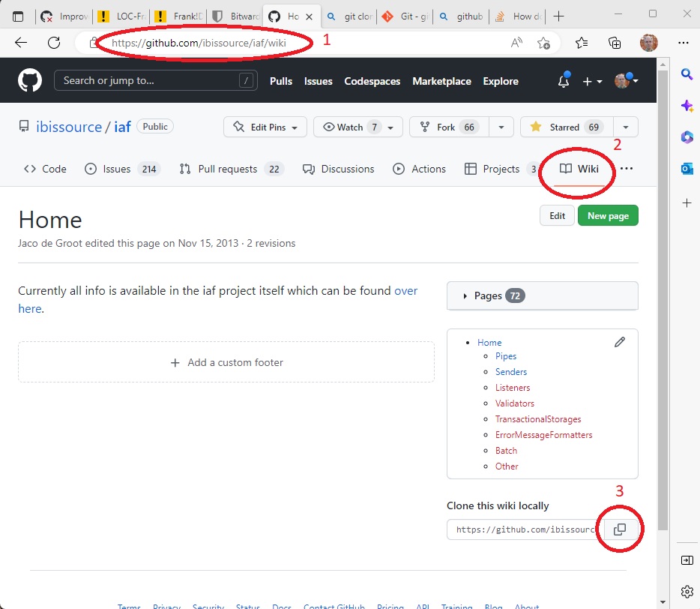Add a new app to the Edge sidebar
Image resolution: width=700 pixels, height=609 pixels.
click(x=687, y=203)
